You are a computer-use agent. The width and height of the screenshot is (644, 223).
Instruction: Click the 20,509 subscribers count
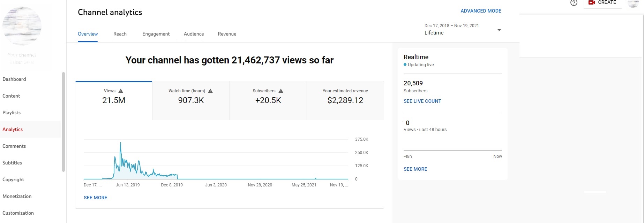[x=413, y=83]
